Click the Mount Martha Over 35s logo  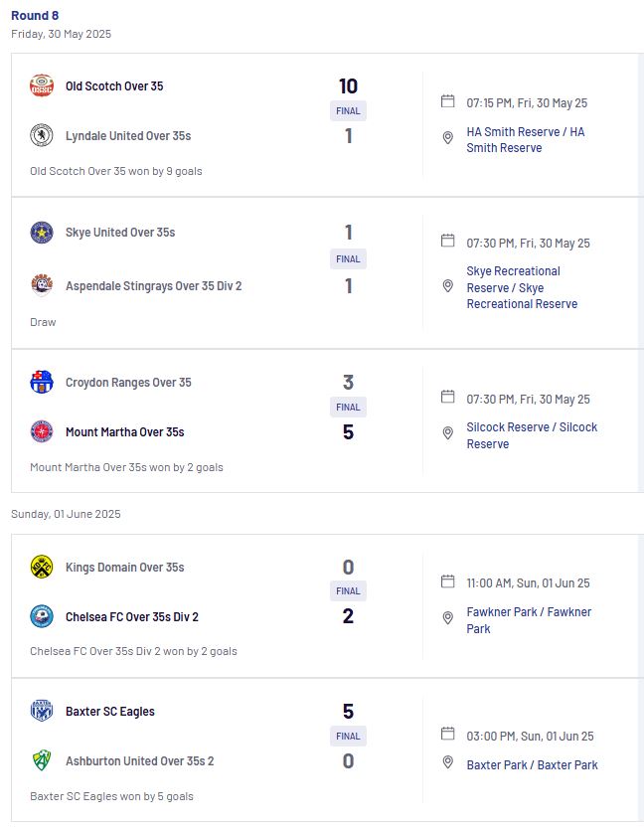42,431
